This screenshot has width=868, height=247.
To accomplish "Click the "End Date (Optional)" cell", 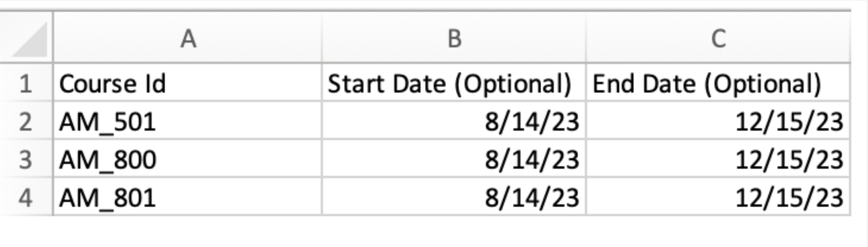I will (x=718, y=83).
